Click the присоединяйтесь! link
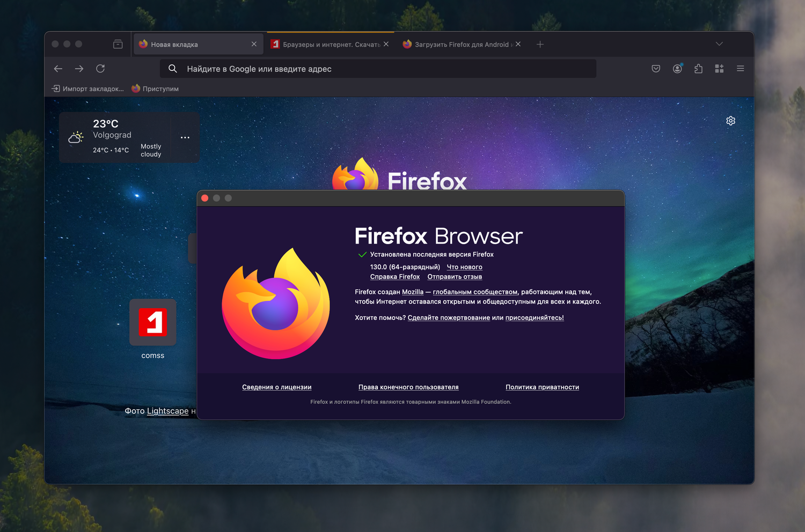The height and width of the screenshot is (532, 805). (535, 318)
